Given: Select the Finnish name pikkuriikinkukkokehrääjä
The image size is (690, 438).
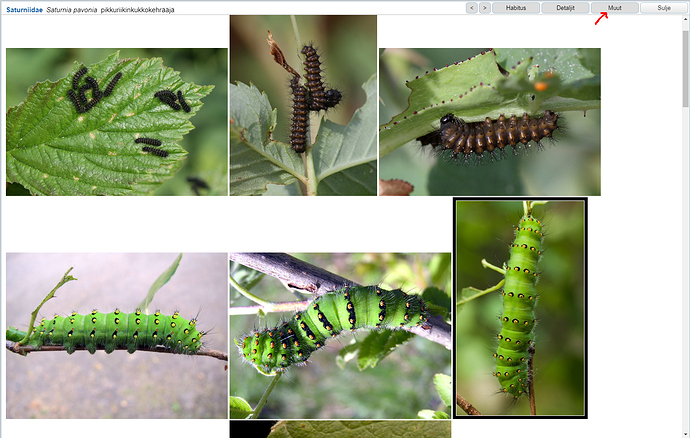Looking at the screenshot, I should click(x=137, y=10).
